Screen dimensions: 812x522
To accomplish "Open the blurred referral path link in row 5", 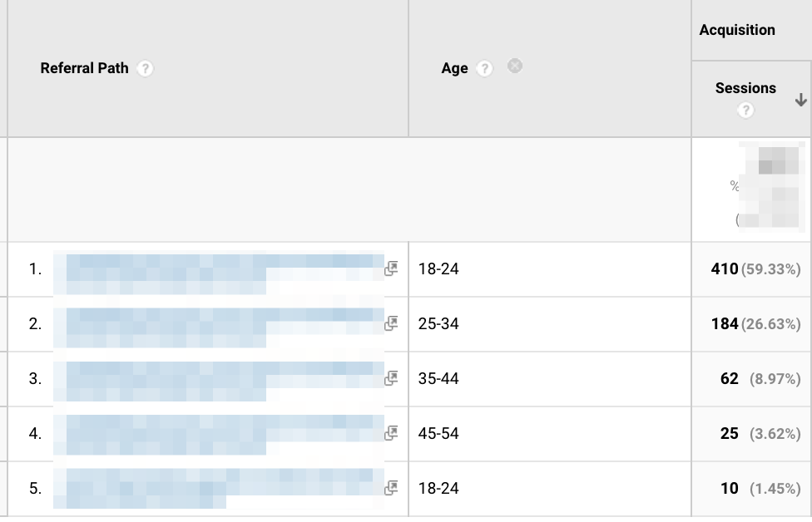I will tap(216, 489).
